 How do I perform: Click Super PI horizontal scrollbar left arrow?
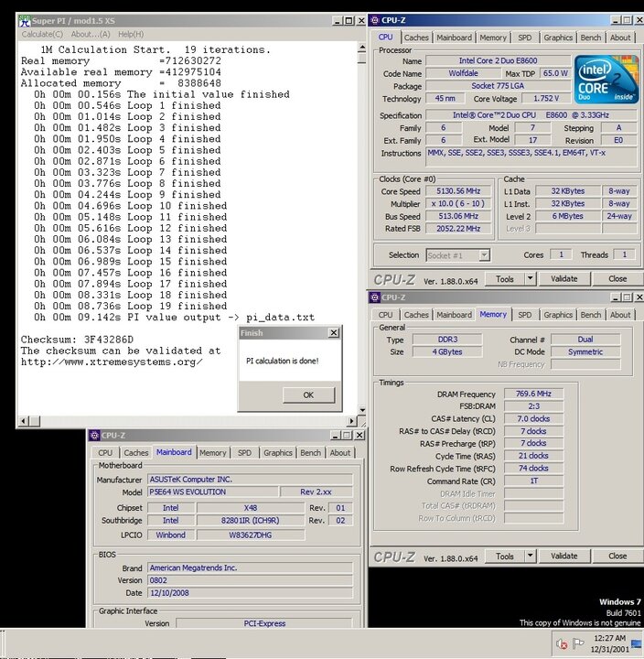24,421
